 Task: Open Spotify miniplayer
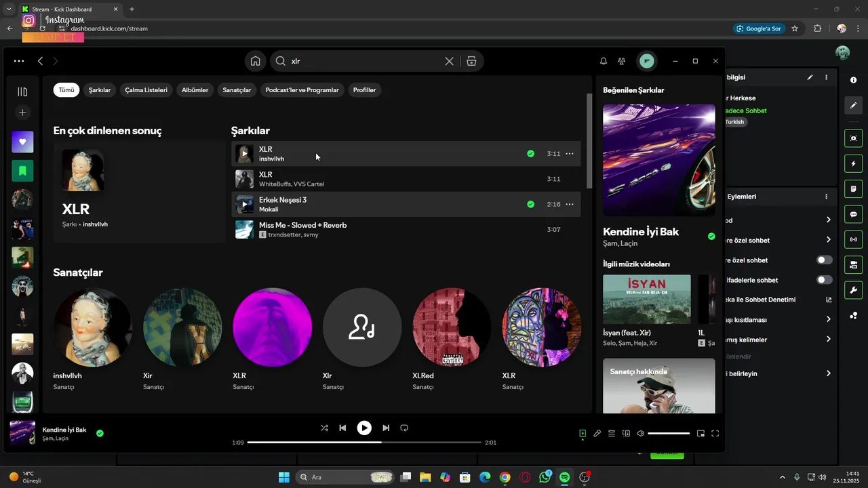click(x=701, y=433)
